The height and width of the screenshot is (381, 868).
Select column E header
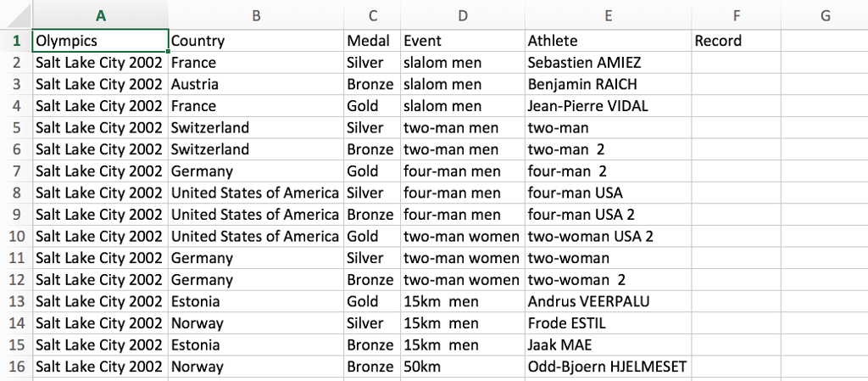point(608,15)
